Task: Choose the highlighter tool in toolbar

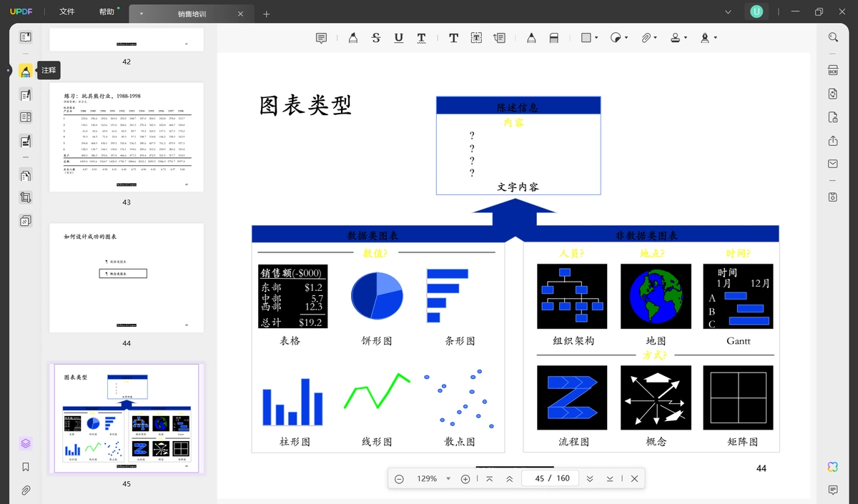Action: (352, 38)
